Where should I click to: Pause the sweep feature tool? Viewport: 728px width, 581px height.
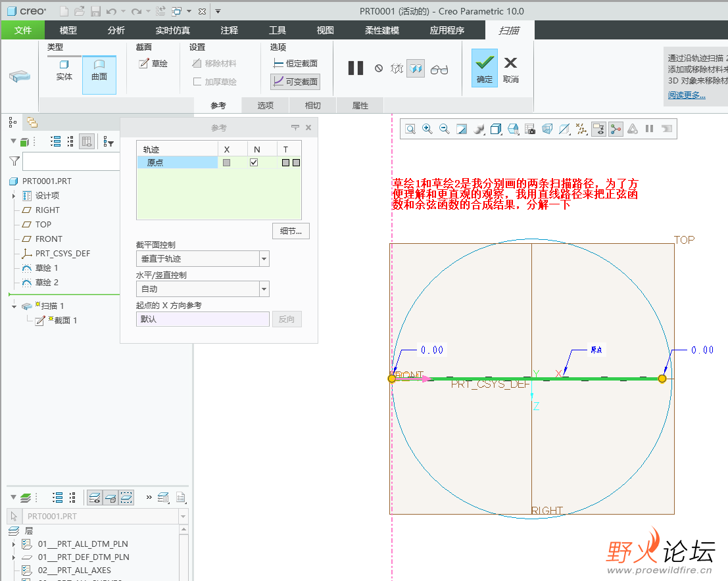point(356,68)
